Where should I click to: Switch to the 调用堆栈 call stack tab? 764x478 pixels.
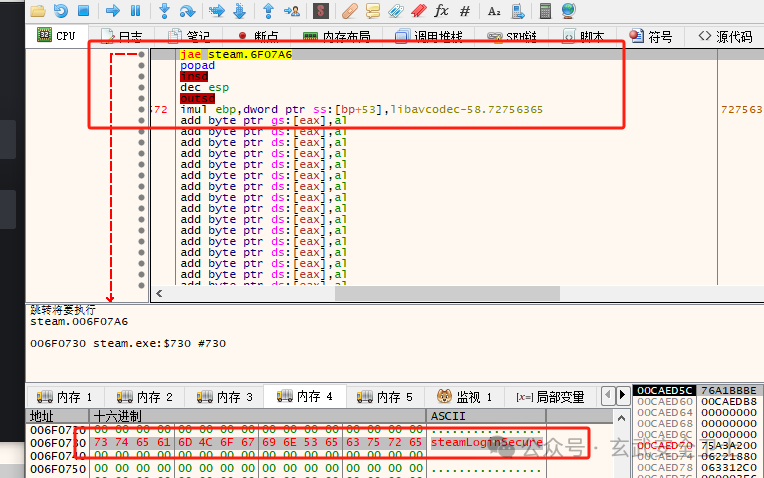[x=428, y=37]
